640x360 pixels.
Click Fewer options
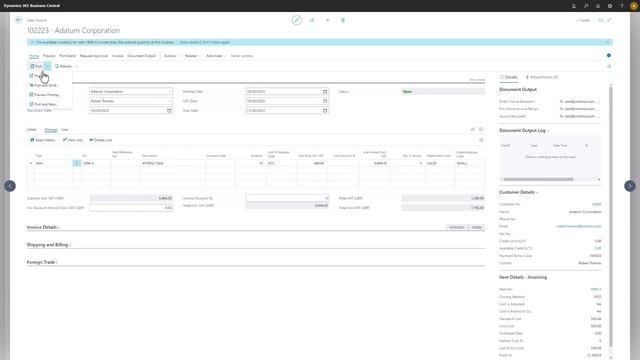tap(242, 56)
